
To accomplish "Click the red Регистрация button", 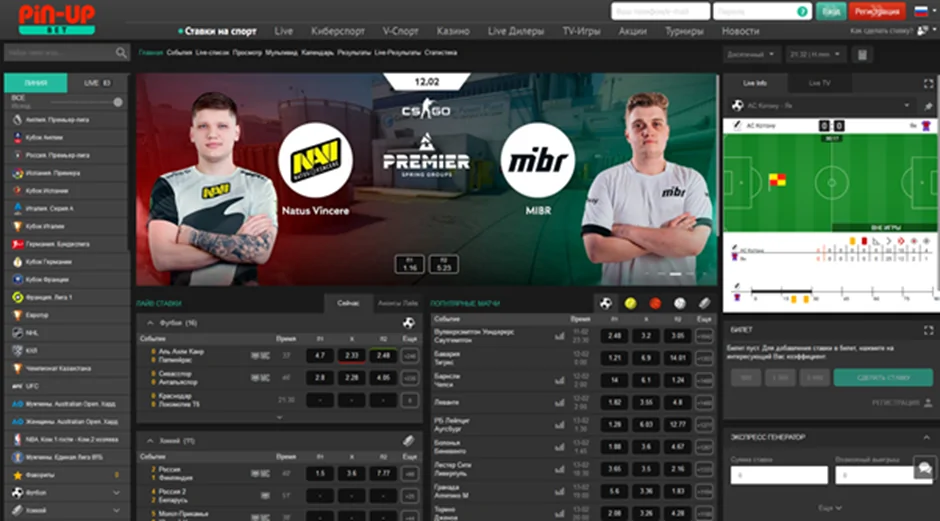I will click(876, 11).
